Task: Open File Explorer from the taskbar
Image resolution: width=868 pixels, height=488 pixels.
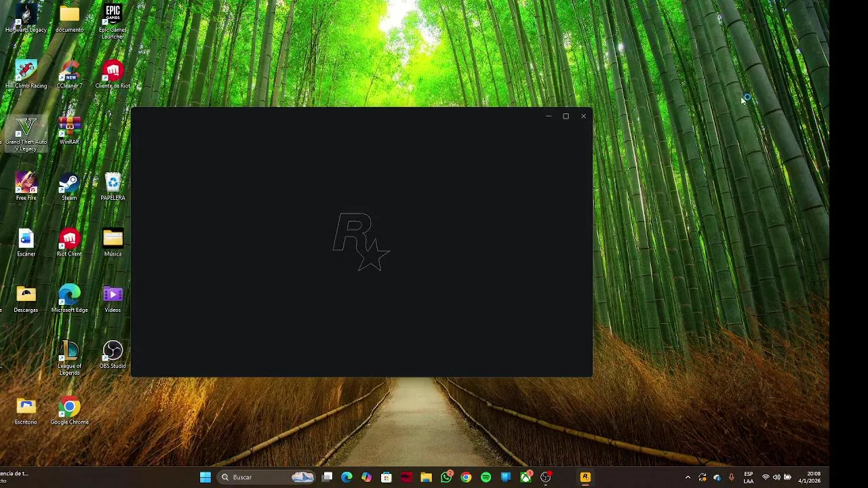Action: click(x=426, y=477)
